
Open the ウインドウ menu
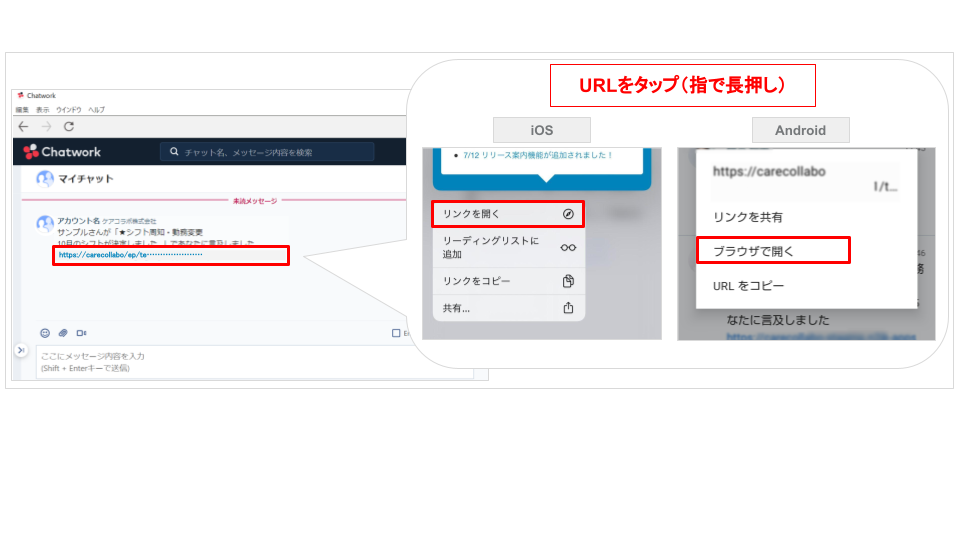point(69,110)
